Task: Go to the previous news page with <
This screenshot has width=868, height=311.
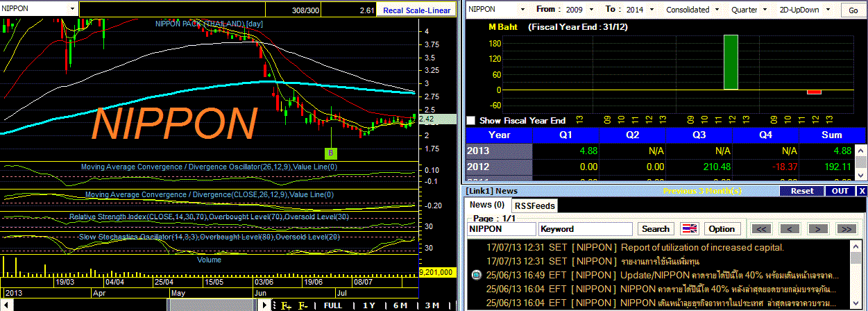Action: pos(788,228)
